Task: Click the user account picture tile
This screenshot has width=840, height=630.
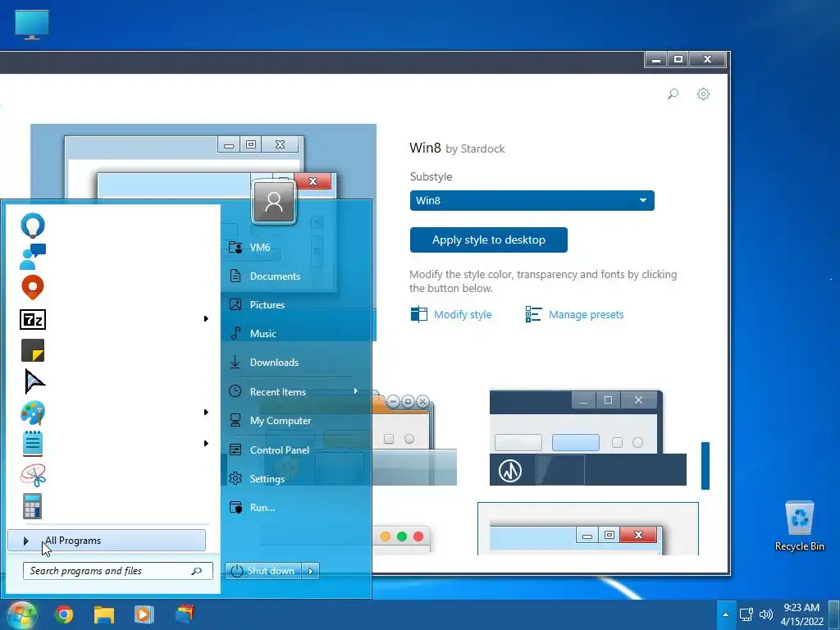Action: pyautogui.click(x=274, y=202)
